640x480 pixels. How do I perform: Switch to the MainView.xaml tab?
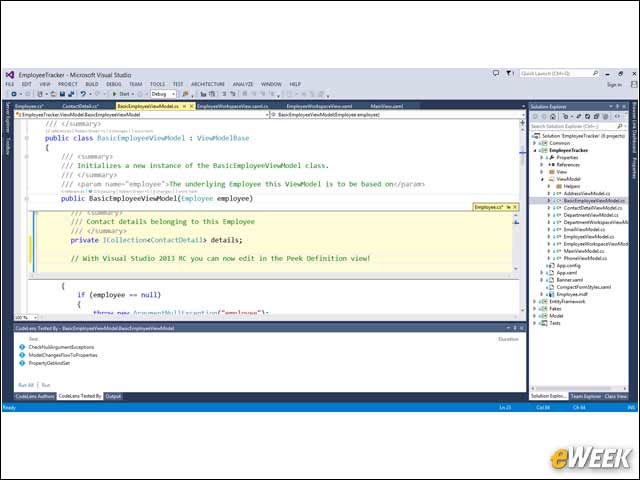387,106
